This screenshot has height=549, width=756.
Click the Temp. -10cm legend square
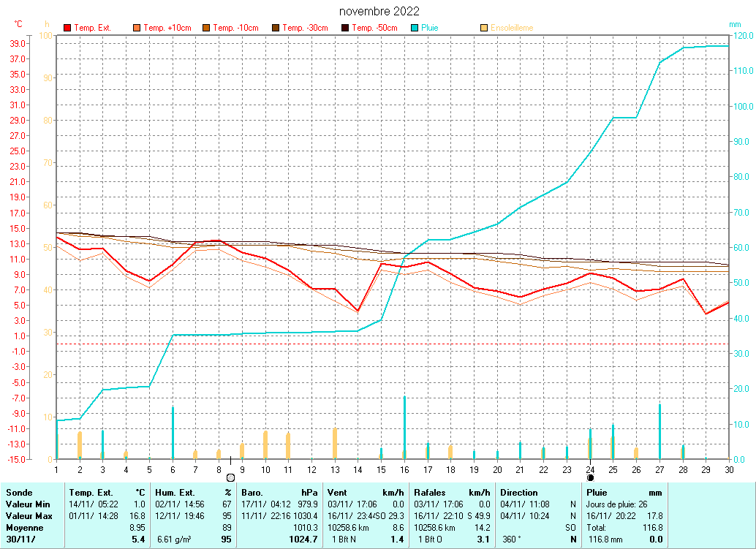coord(206,28)
